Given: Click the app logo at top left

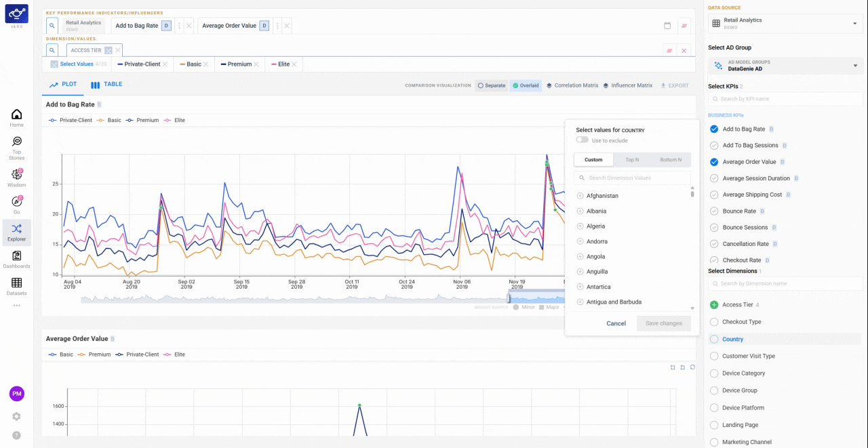Looking at the screenshot, I should pyautogui.click(x=16, y=13).
